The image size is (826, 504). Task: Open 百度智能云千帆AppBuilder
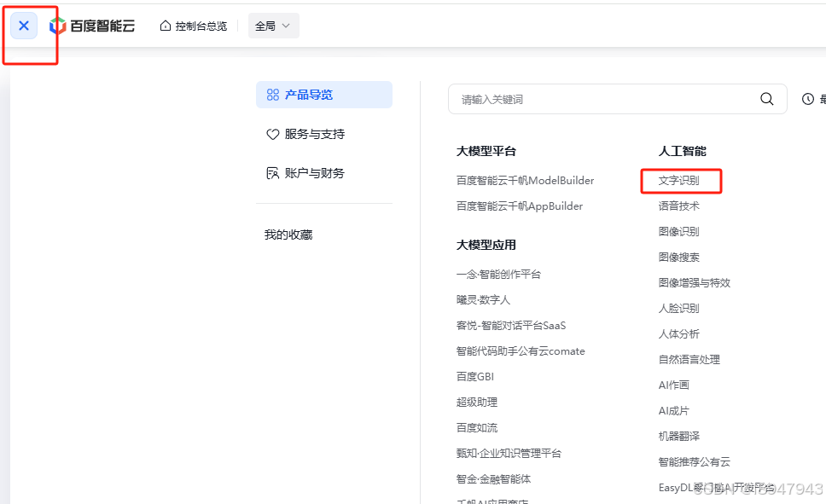[x=520, y=206]
